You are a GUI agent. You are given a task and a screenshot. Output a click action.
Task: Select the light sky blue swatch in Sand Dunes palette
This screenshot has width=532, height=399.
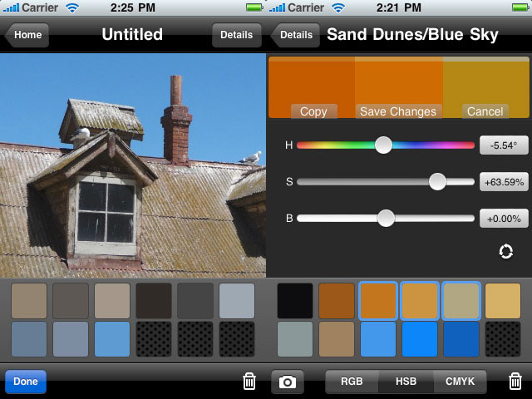(x=378, y=339)
